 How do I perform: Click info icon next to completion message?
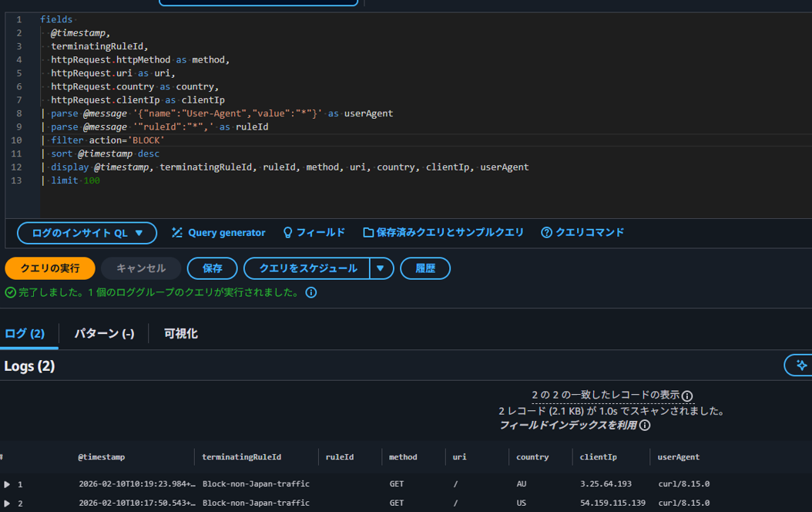[311, 293]
